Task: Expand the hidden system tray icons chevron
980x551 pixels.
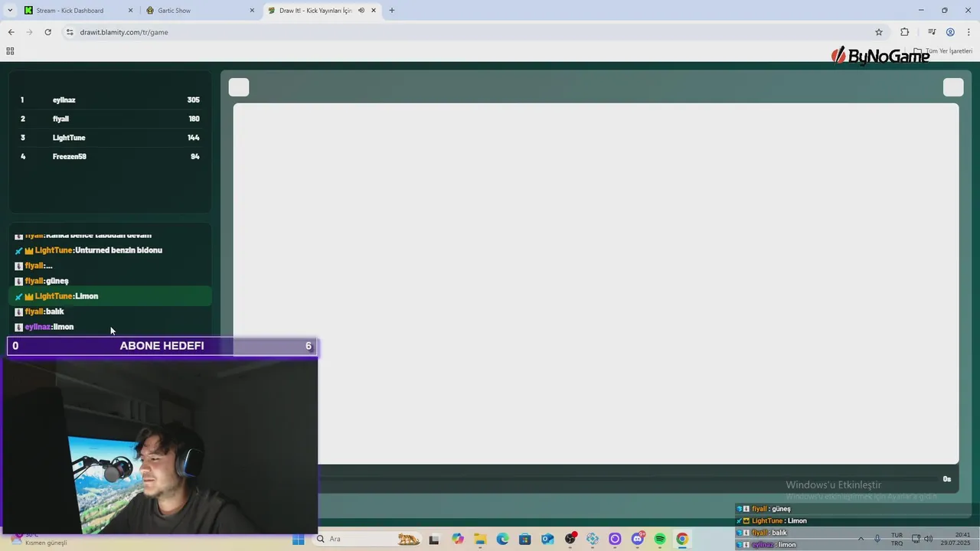Action: 861,539
